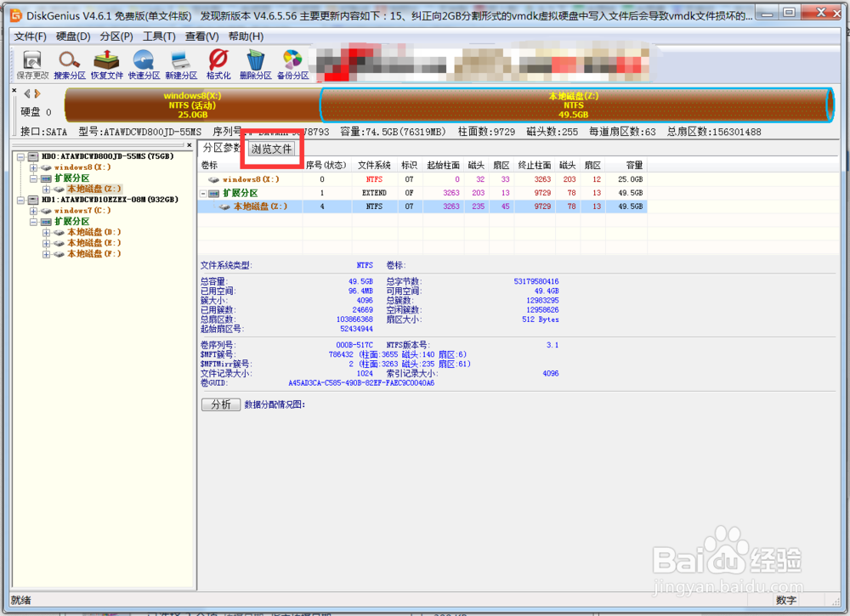Go to previous disk with left arrow
Viewport: 850px width, 616px height.
point(26,93)
